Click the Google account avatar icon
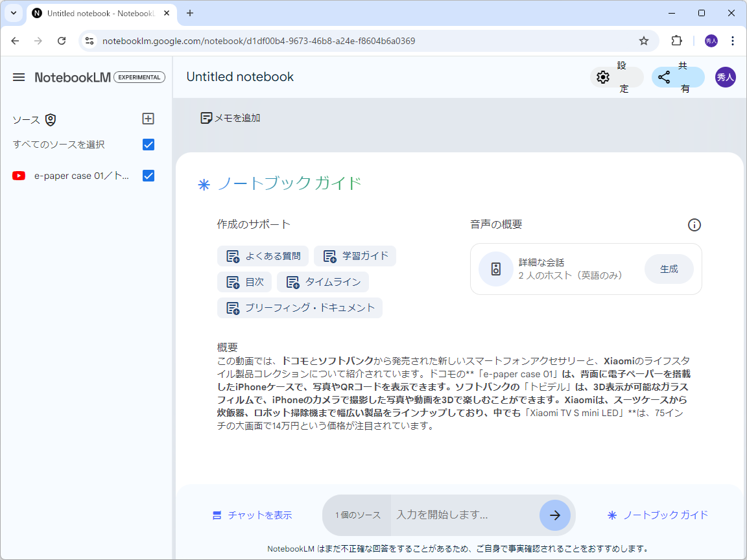The image size is (747, 560). coord(725,76)
